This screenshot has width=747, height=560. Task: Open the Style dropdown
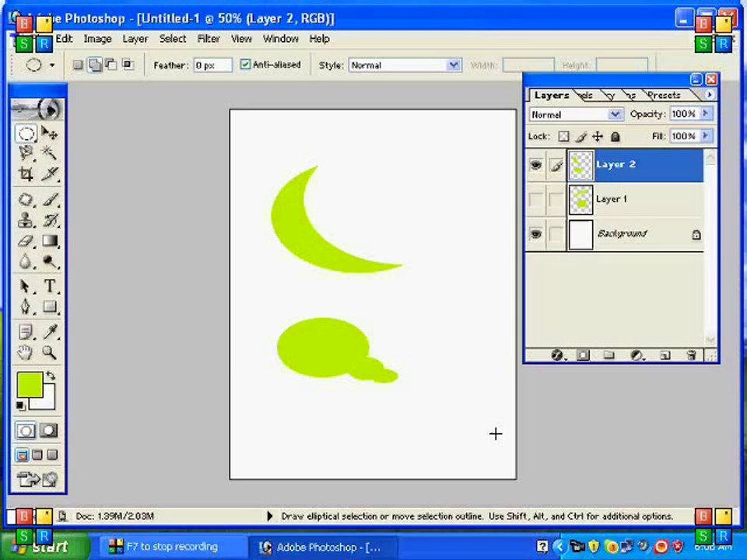click(454, 65)
